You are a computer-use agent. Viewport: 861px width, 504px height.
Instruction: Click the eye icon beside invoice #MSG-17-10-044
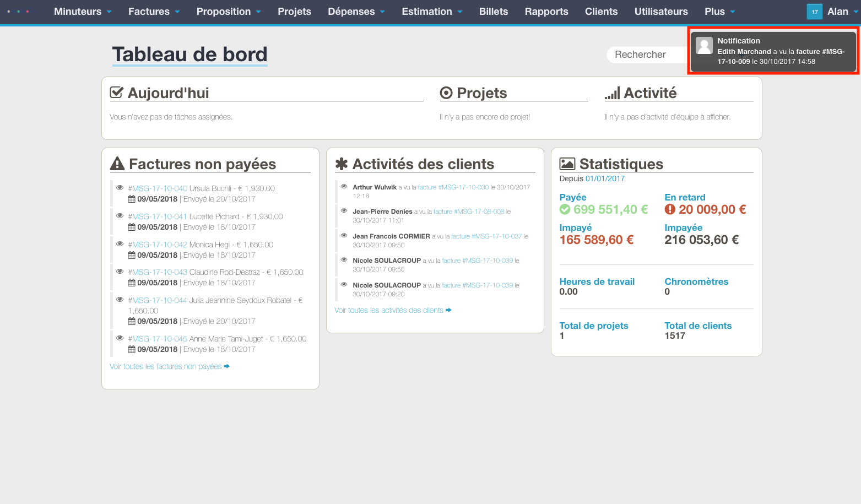tap(120, 300)
